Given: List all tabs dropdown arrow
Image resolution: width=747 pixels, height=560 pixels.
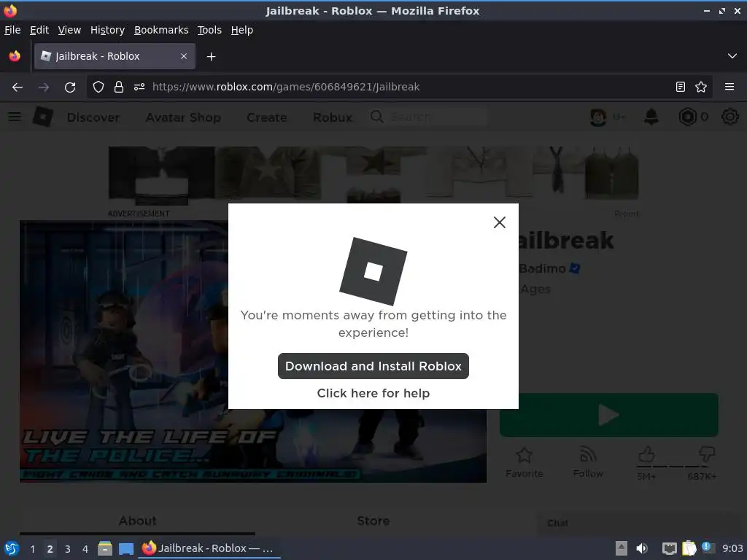Looking at the screenshot, I should click(732, 56).
